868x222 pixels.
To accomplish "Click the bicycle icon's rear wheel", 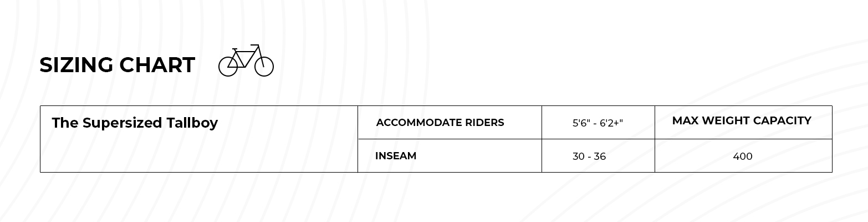I will [228, 67].
